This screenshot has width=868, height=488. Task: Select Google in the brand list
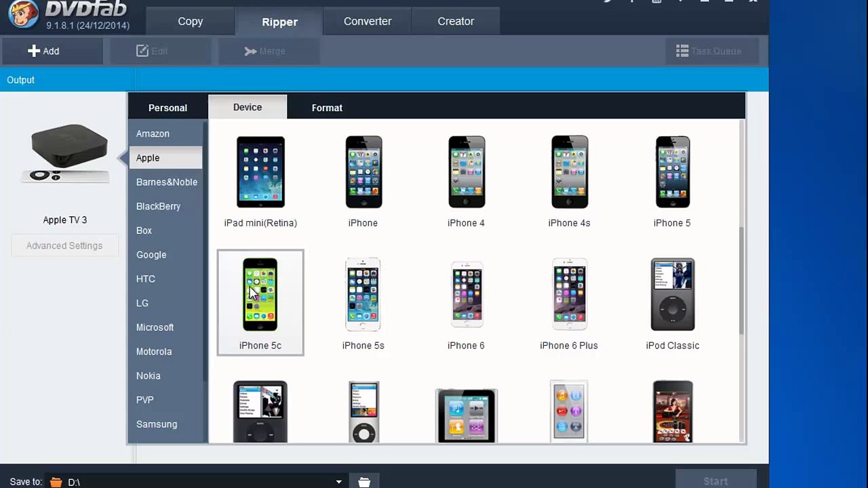[x=165, y=255]
